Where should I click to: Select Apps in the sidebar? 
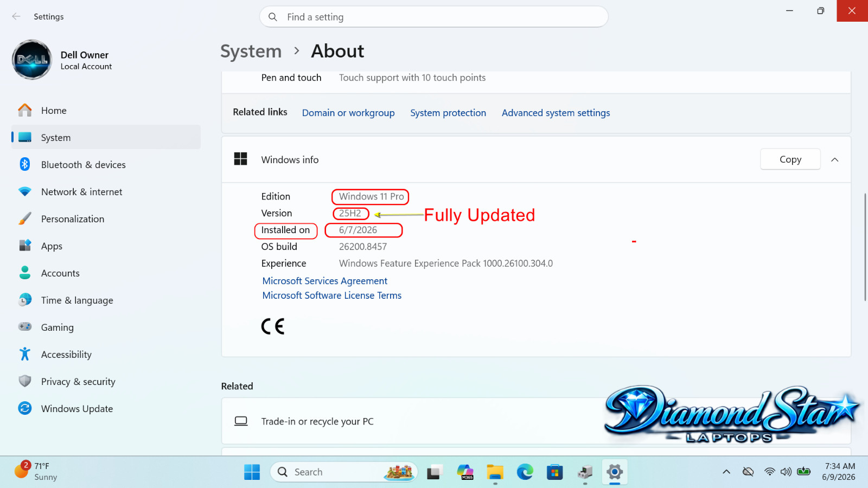pos(106,246)
